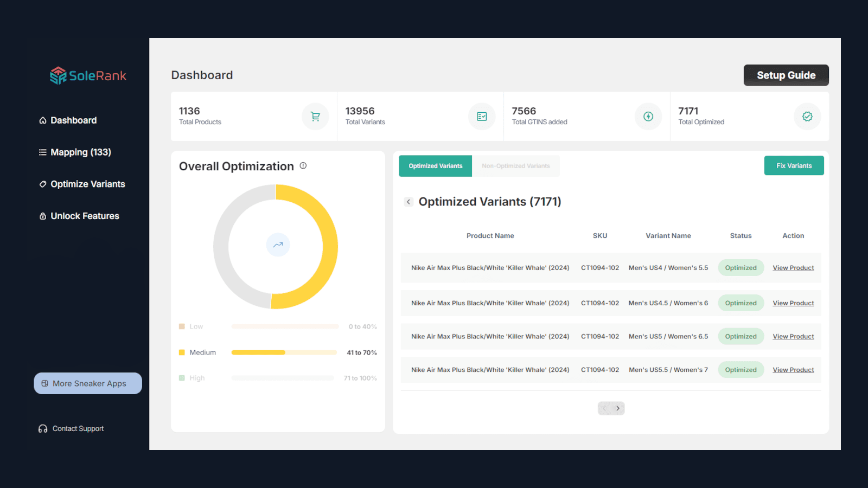
Task: Open Mapping via its list icon
Action: 43,152
